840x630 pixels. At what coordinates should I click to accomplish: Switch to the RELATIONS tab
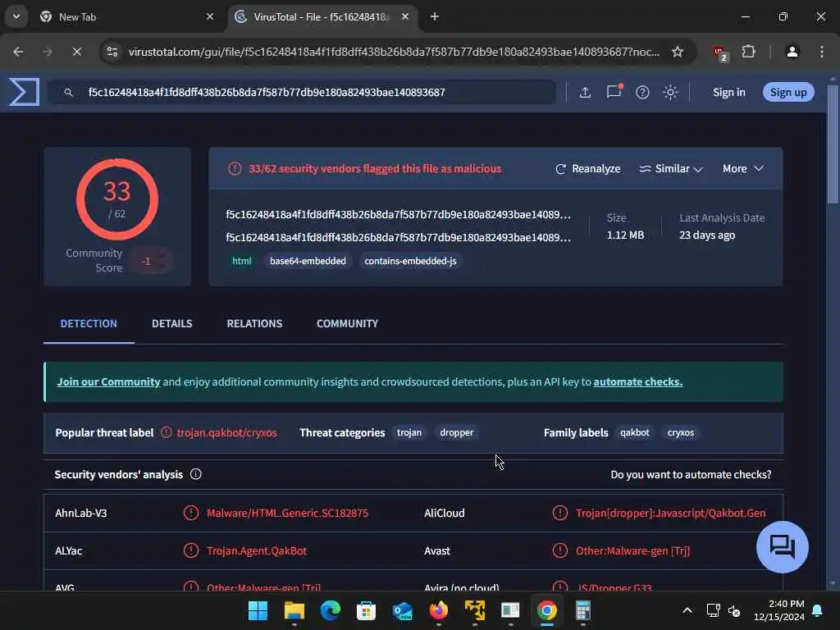(x=254, y=323)
